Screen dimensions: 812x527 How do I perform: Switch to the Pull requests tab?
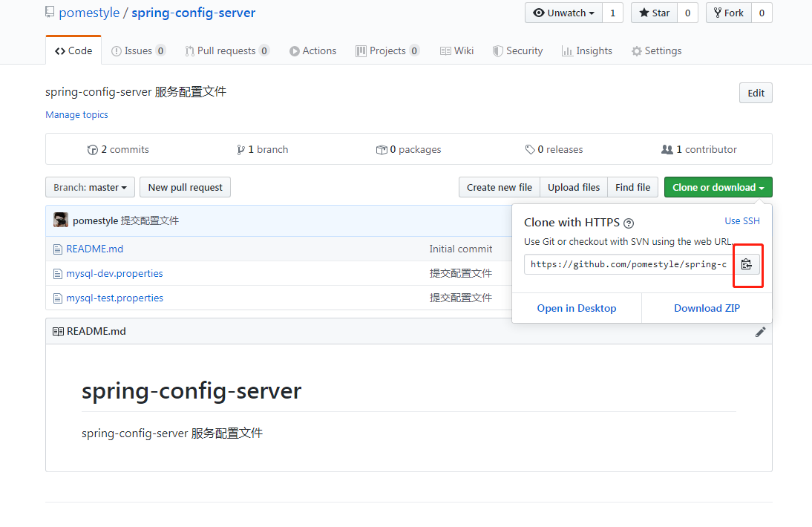[x=227, y=50]
